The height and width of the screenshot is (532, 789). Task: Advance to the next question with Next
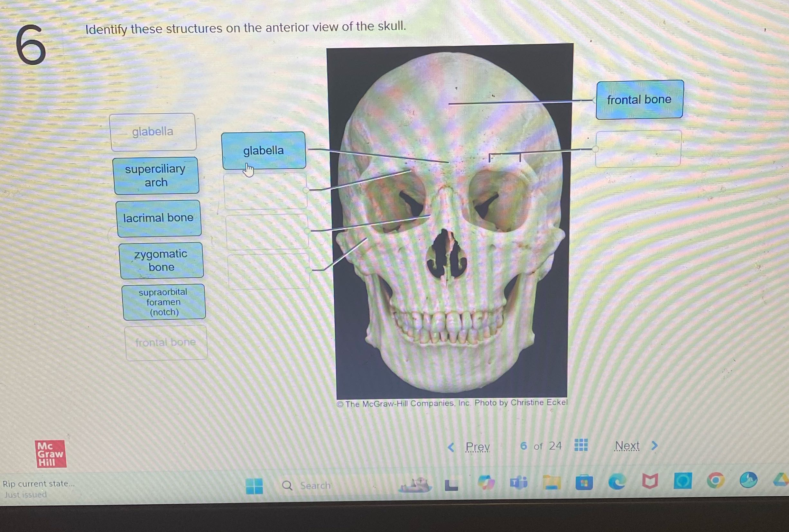pyautogui.click(x=627, y=445)
